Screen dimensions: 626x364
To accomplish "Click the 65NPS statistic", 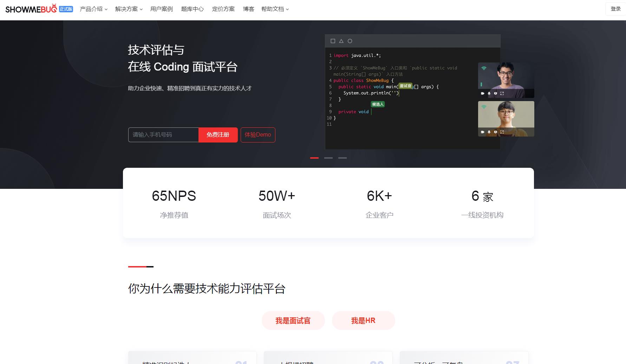I will point(174,196).
